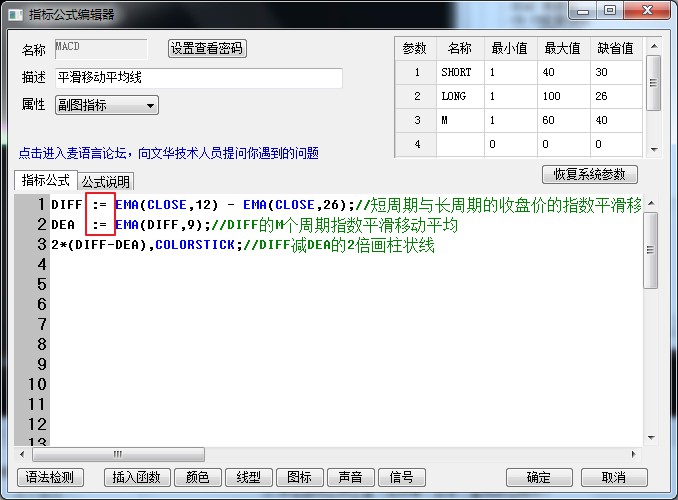The height and width of the screenshot is (500, 678).
Task: Click M's default value 40
Action: pos(616,120)
